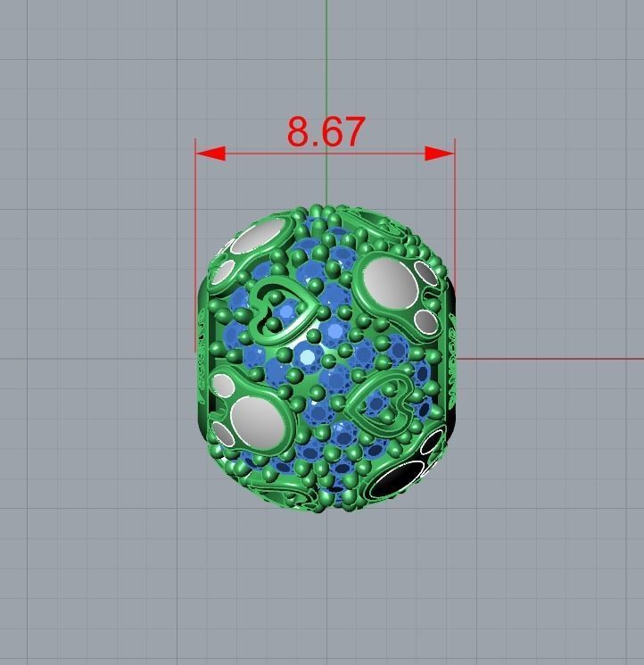
Task: Select the green bead charm model
Action: tap(326, 360)
